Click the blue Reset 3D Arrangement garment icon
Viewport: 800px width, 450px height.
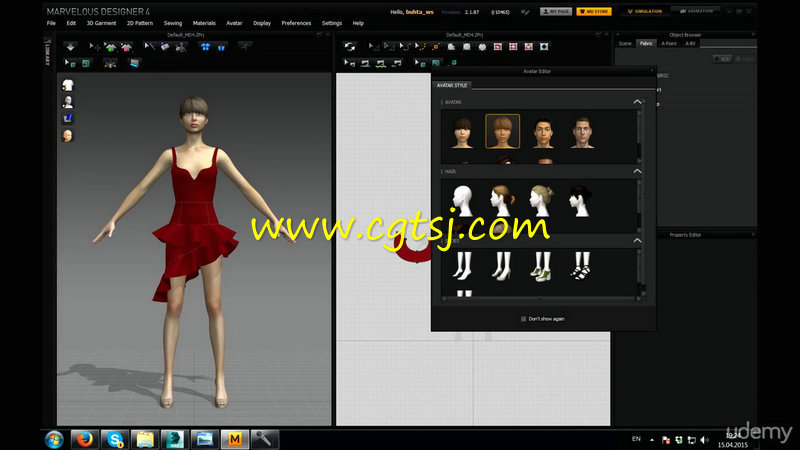tap(221, 47)
